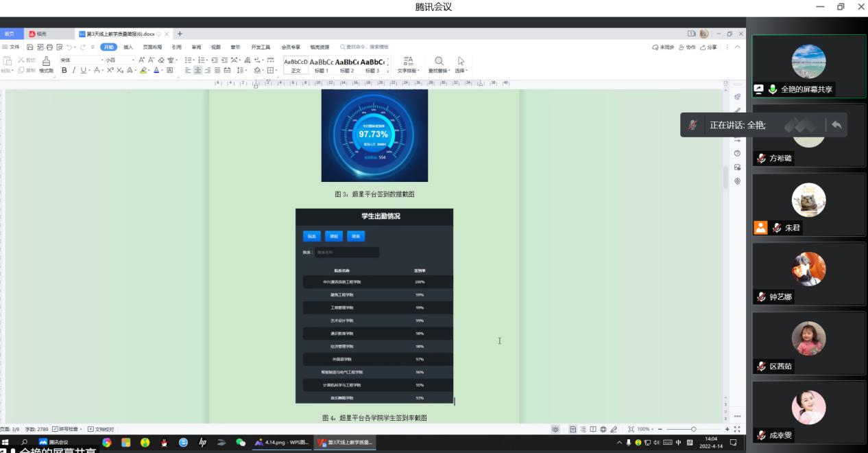Switch to the 插入 (Insert) ribbon tab
This screenshot has width=868, height=453.
click(x=128, y=47)
